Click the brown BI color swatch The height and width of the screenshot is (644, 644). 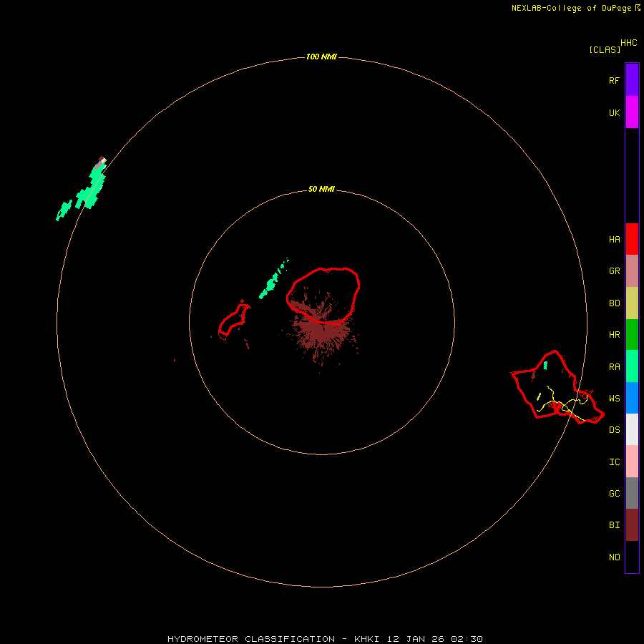632,525
